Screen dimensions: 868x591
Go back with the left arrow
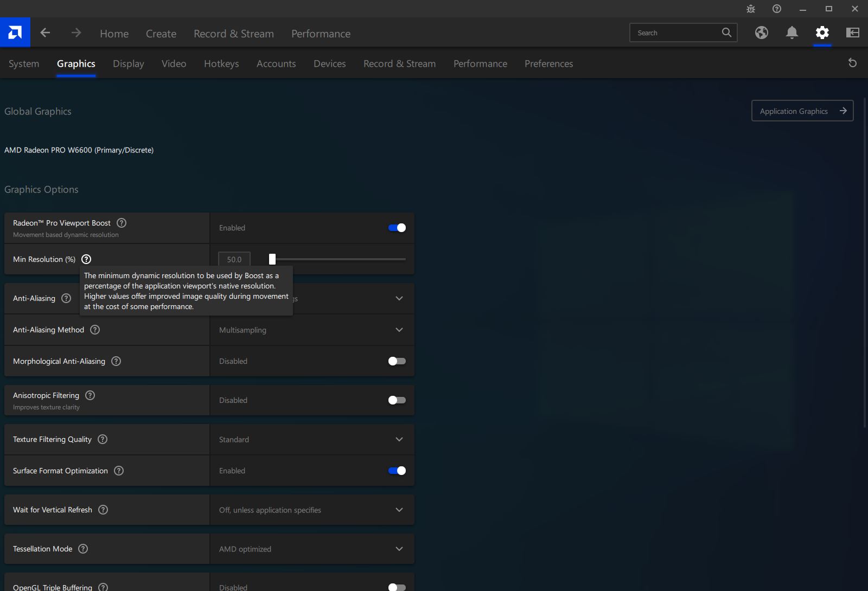point(45,33)
